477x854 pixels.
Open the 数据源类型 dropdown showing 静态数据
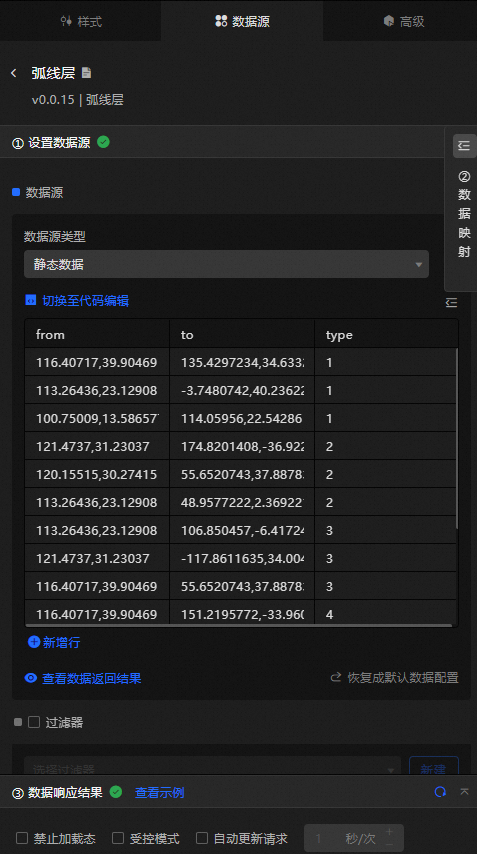click(226, 265)
